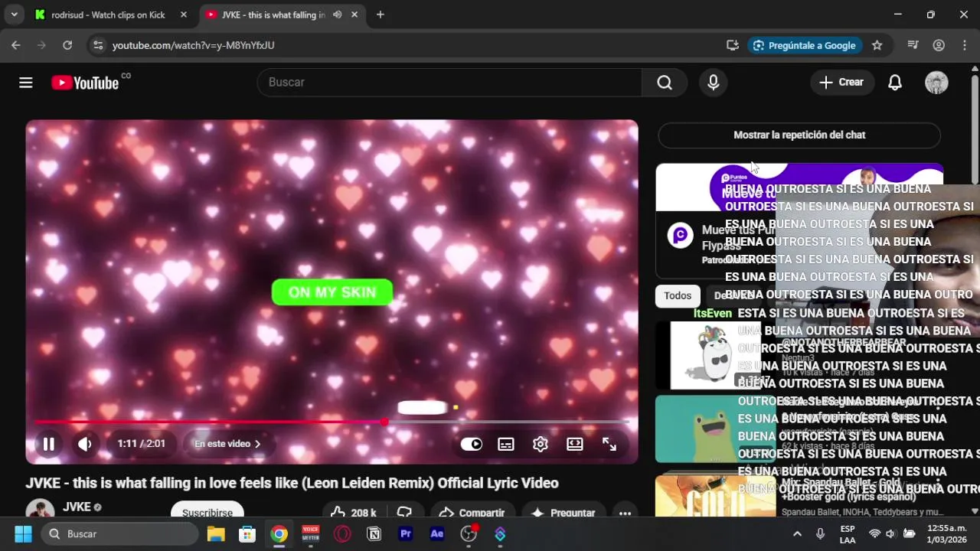This screenshot has width=980, height=551.
Task: Open the Preguntar button
Action: (563, 513)
